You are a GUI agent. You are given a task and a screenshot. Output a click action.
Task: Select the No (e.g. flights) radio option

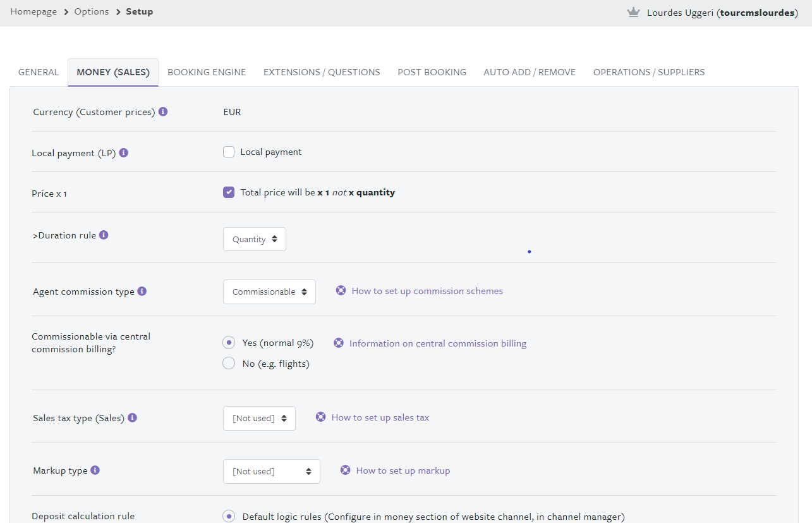(229, 364)
